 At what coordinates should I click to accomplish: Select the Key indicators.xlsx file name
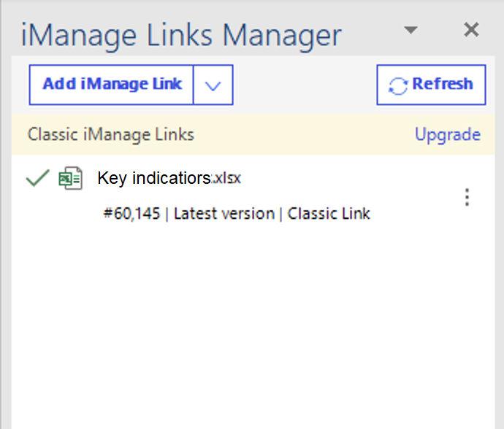tap(154, 178)
